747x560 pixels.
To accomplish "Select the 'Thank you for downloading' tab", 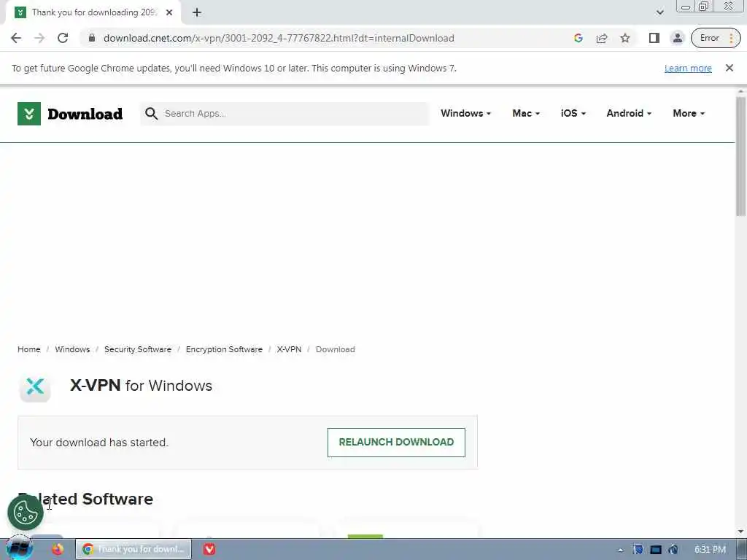I will tap(93, 13).
